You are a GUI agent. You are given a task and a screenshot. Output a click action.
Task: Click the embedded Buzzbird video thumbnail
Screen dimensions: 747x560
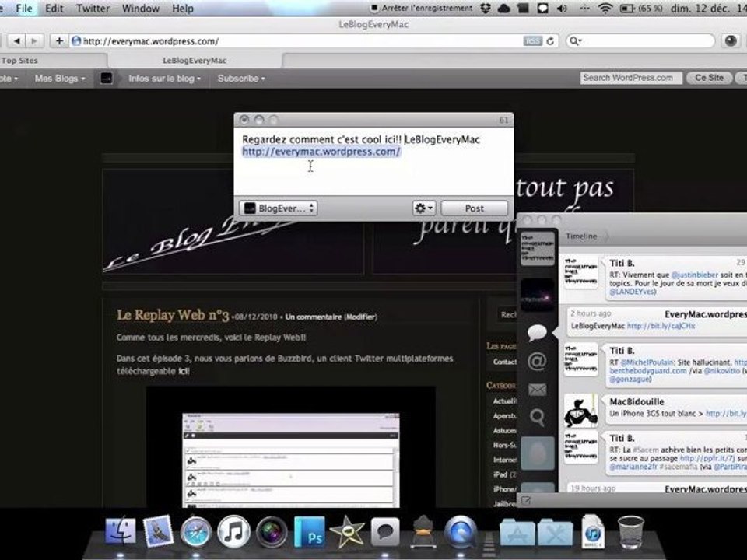tap(290, 446)
